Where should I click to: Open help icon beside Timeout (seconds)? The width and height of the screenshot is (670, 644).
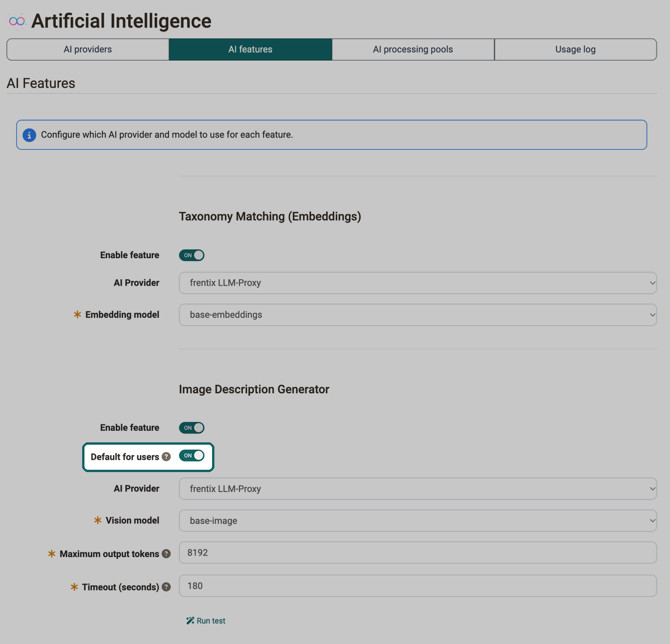166,587
